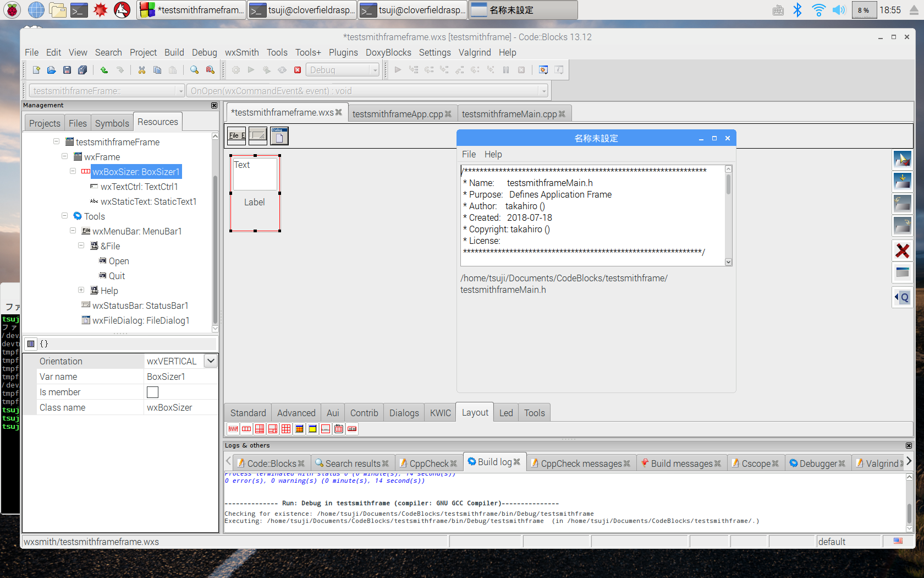
Task: Click the 名称未設定 text area scrollbar thumb
Action: tap(728, 184)
